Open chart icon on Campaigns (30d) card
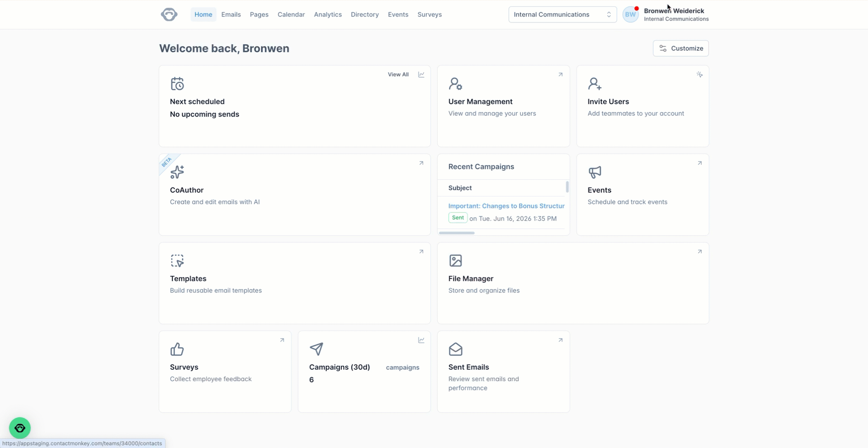The height and width of the screenshot is (448, 868). click(x=421, y=340)
